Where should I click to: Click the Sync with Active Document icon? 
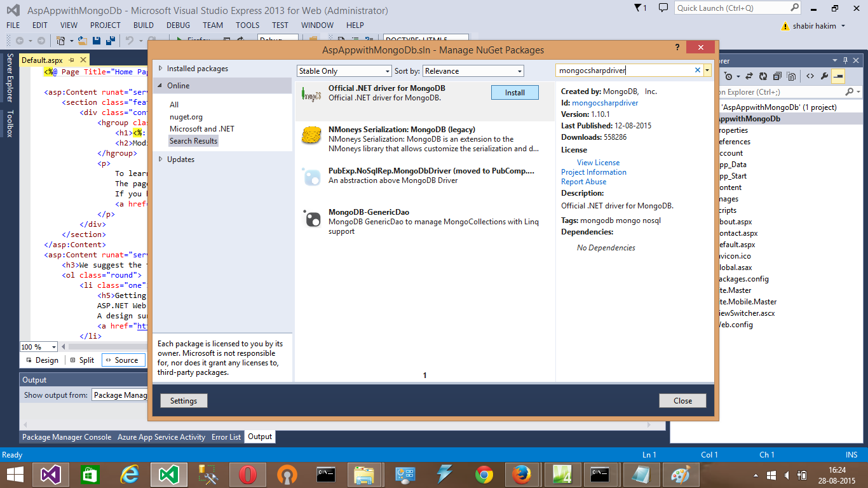pyautogui.click(x=749, y=76)
